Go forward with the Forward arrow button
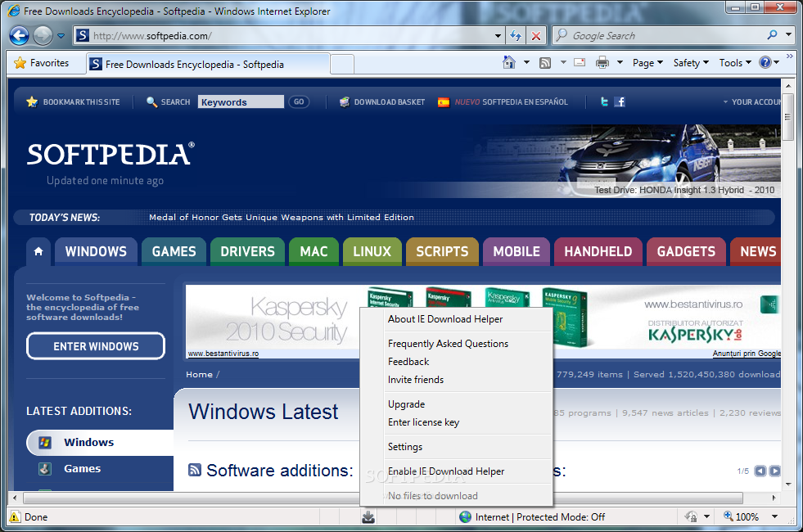Screen dimensions: 803x532 [43, 36]
